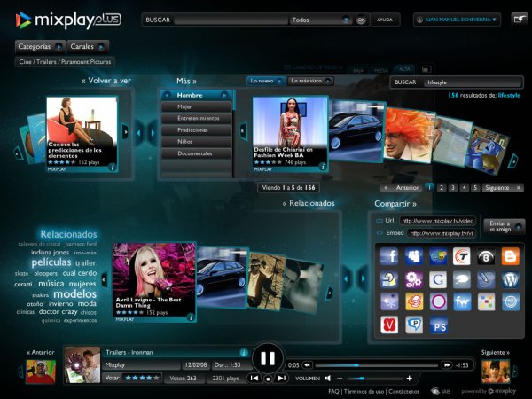Viewport: 532px width, 399px height.
Task: Share using the Google 'G' icon
Action: pos(438,279)
